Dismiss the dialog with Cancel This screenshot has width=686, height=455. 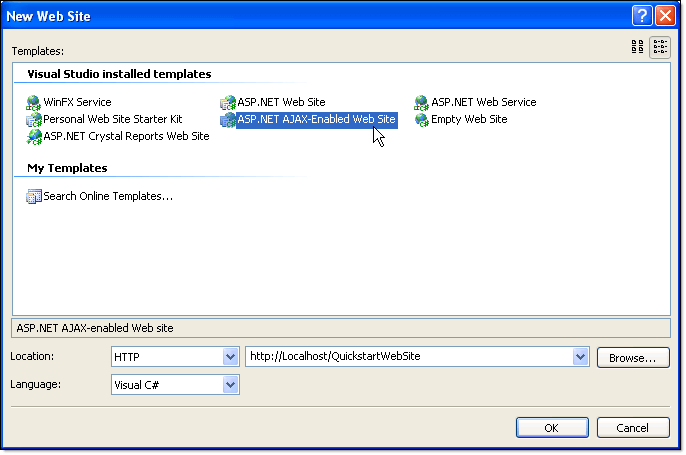point(633,427)
